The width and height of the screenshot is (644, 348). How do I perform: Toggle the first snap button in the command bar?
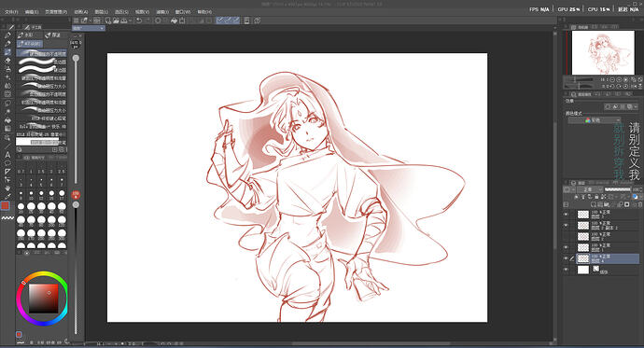point(220,21)
